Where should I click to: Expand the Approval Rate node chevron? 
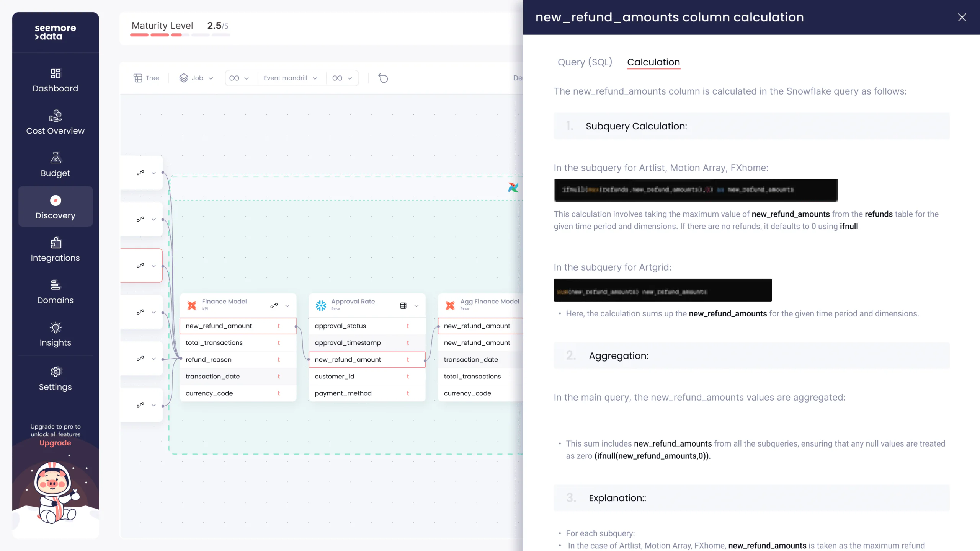(x=416, y=305)
